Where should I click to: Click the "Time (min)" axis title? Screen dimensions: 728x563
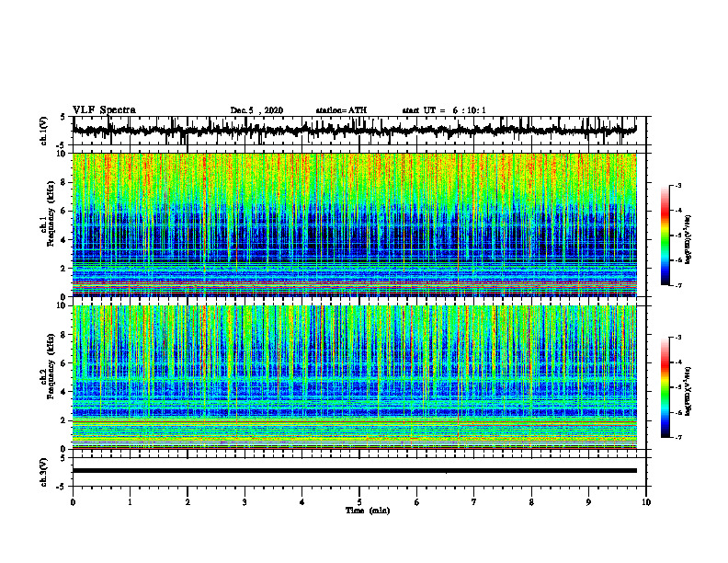pyautogui.click(x=368, y=511)
